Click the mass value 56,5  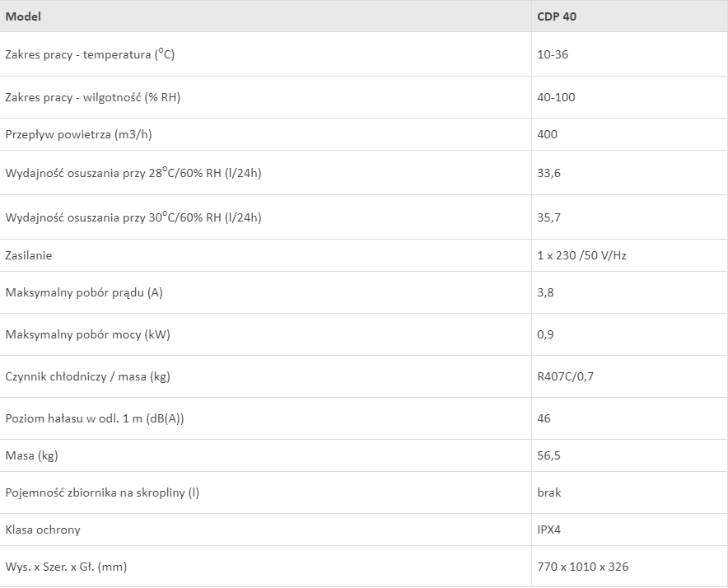click(x=548, y=455)
